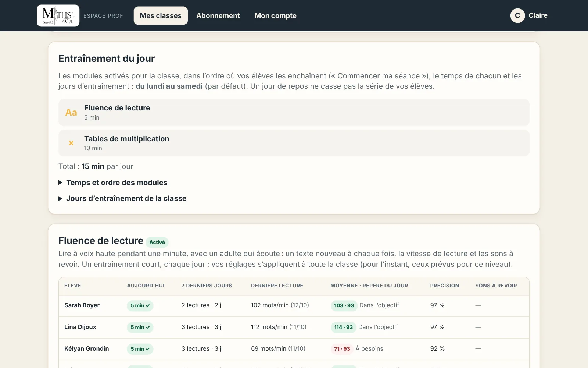This screenshot has height=368, width=588.
Task: Click the ESPACE PROF label
Action: pyautogui.click(x=103, y=16)
